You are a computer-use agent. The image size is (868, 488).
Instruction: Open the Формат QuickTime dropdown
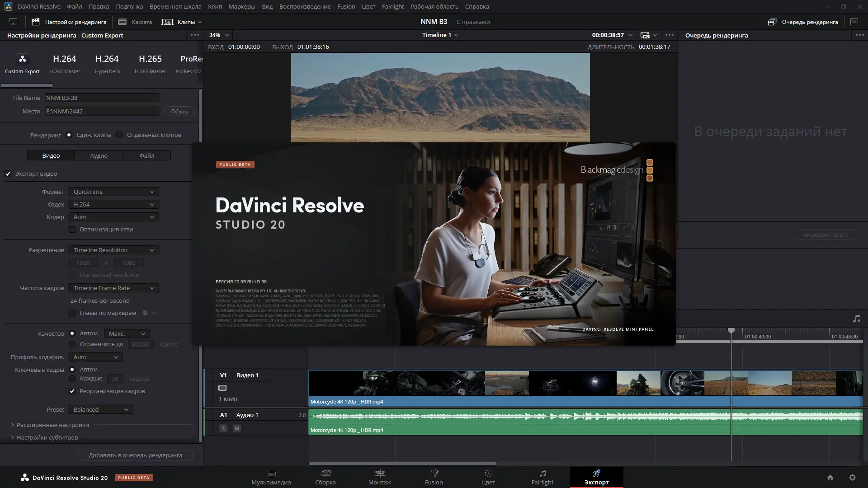pos(113,192)
